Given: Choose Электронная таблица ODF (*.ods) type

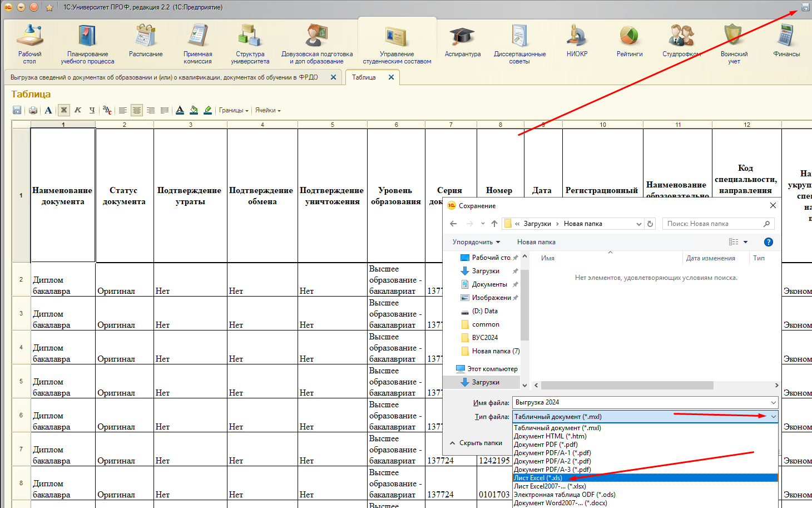Looking at the screenshot, I should [x=645, y=495].
